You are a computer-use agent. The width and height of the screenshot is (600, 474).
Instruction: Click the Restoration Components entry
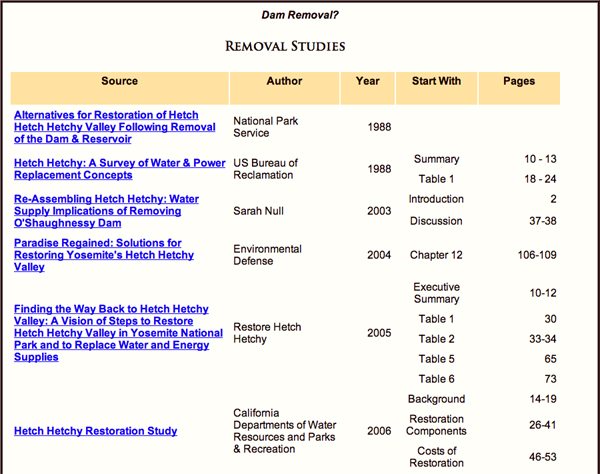pos(437,425)
